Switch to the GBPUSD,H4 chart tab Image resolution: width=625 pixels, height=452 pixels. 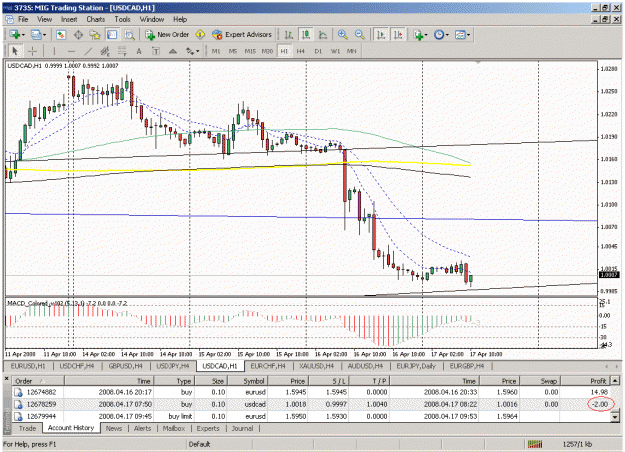click(125, 366)
